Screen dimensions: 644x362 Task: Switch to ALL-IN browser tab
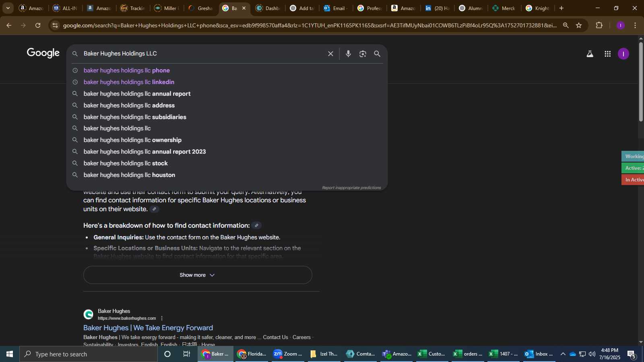coord(65,8)
